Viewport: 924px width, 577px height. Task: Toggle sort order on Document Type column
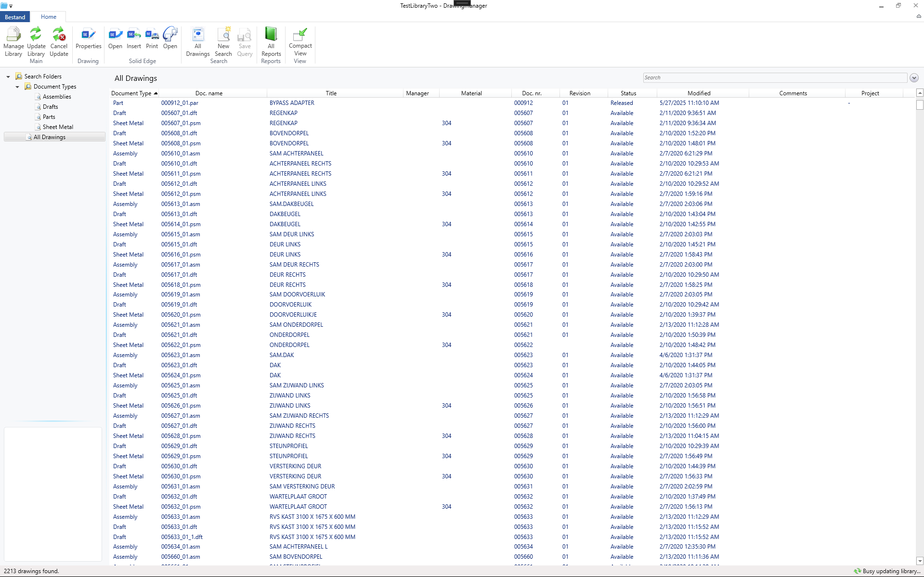(x=134, y=93)
